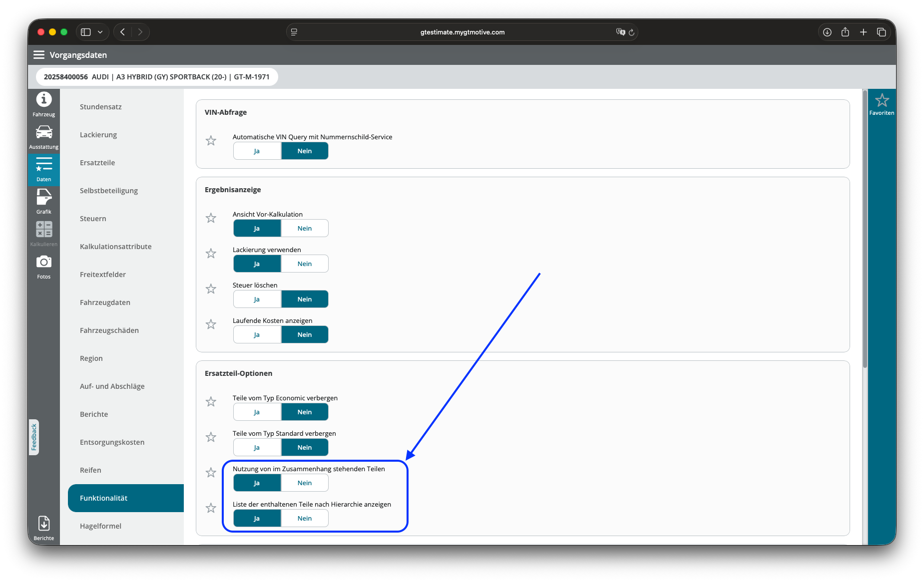Expand the Safari sidebar dropdown chevron

tap(100, 32)
